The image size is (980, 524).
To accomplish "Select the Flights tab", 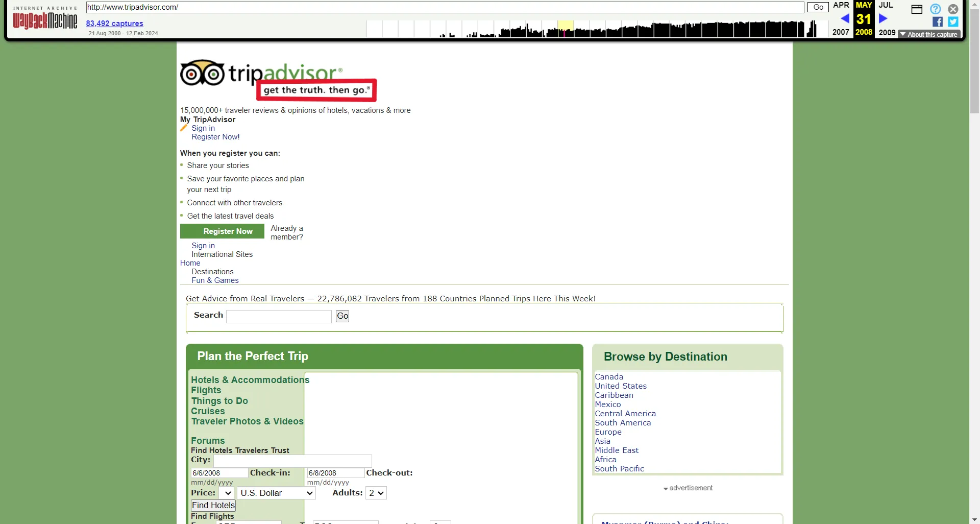I will [206, 390].
